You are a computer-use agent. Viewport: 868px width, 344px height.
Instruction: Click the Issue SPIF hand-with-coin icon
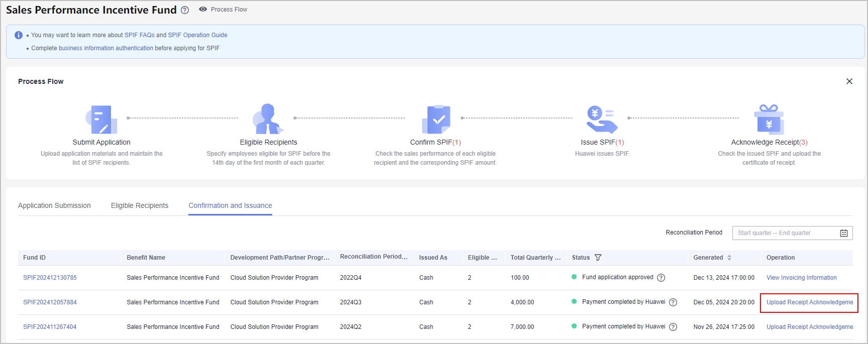(x=602, y=119)
